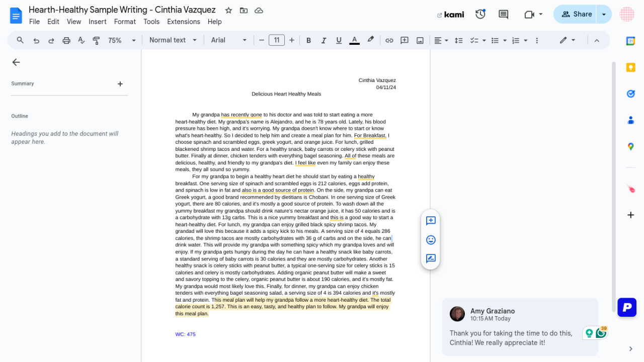644x362 pixels.
Task: Open Google Contacts side panel
Action: 630,120
